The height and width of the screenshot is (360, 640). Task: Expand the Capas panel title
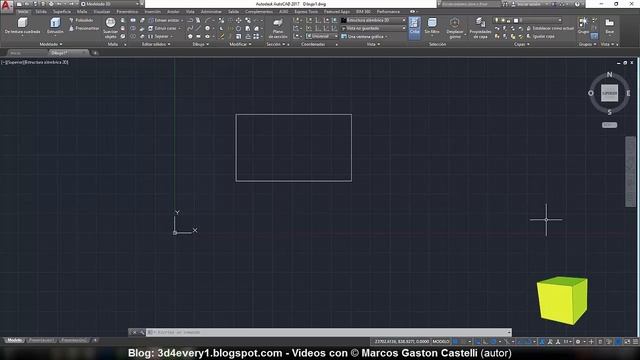[x=522, y=44]
